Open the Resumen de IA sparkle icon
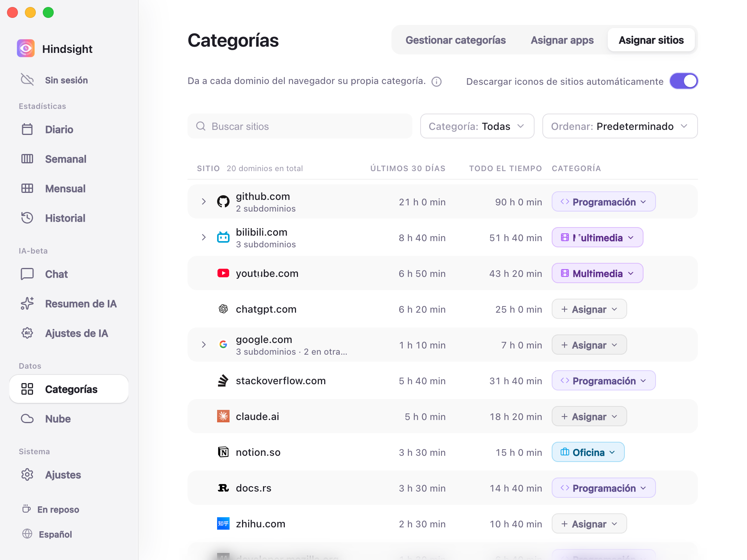 [x=27, y=303]
